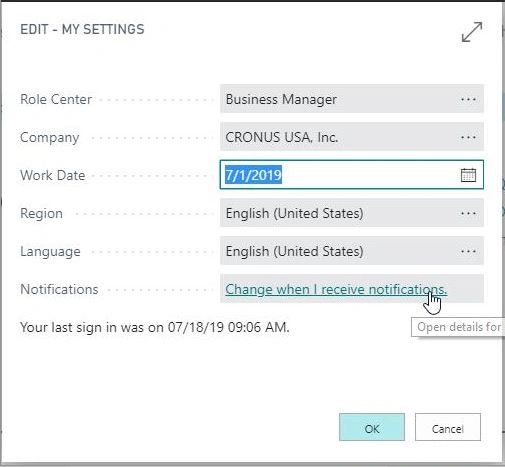Expand the My Settings dialog to full size

[472, 32]
